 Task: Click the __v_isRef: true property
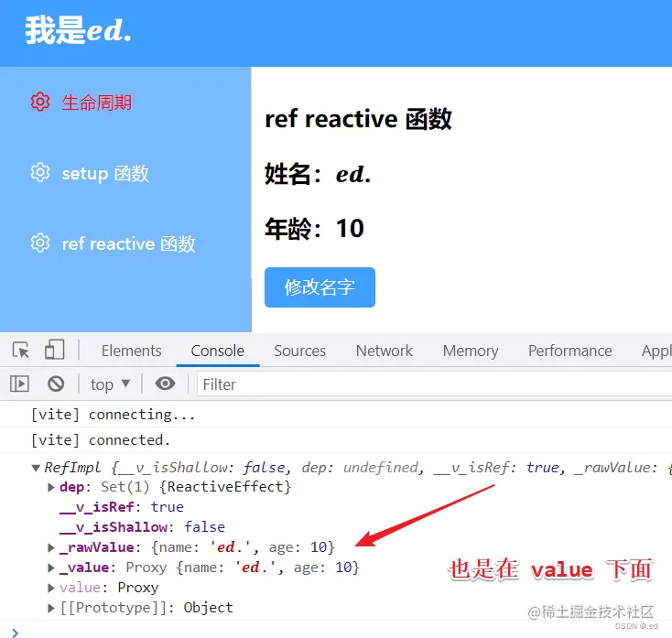click(x=121, y=507)
